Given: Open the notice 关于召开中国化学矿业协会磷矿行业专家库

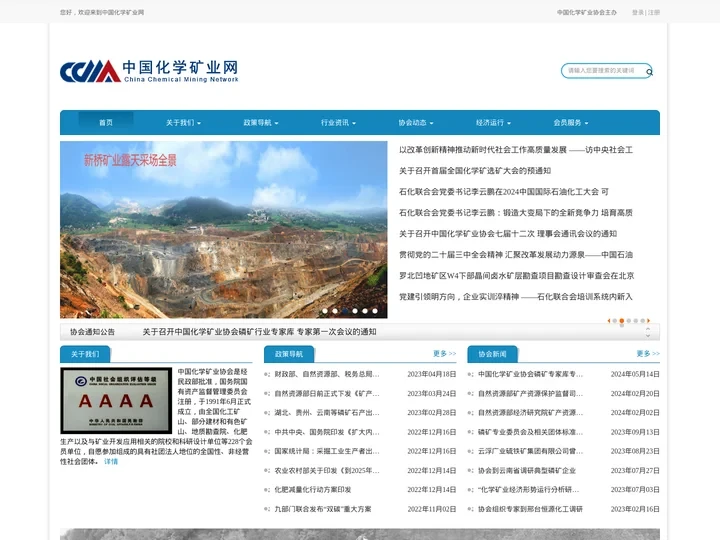Looking at the screenshot, I should pyautogui.click(x=259, y=332).
